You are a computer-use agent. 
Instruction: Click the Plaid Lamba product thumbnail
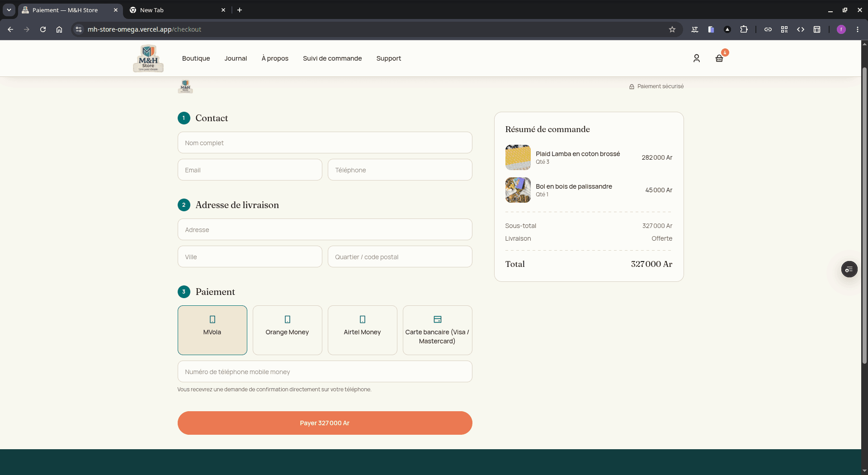tap(518, 157)
